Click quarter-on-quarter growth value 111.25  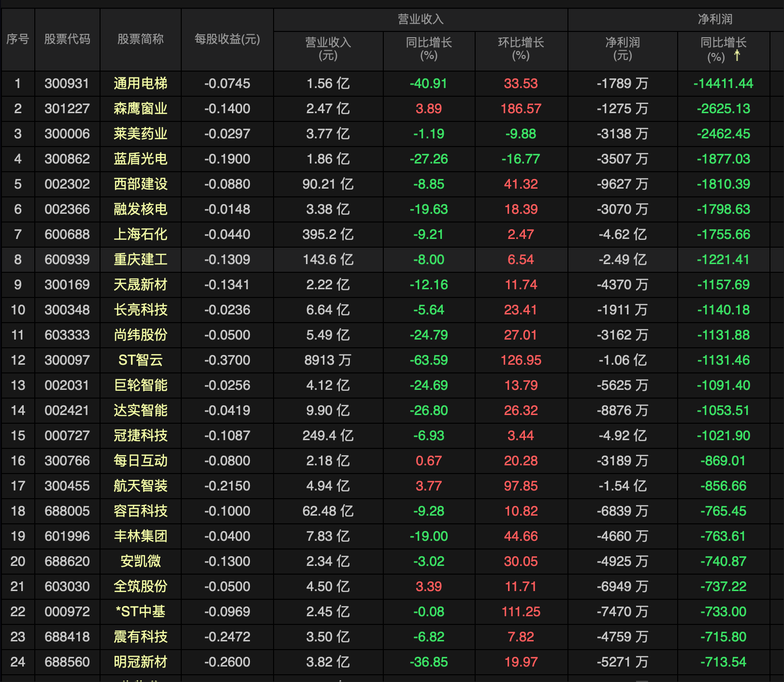pyautogui.click(x=521, y=612)
